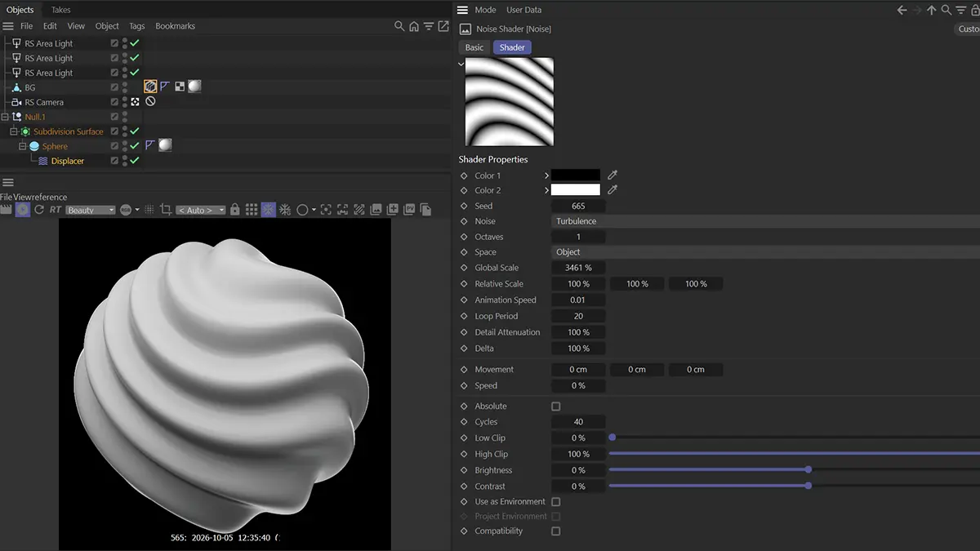Select the material tag on BG
980x551 pixels.
click(194, 86)
